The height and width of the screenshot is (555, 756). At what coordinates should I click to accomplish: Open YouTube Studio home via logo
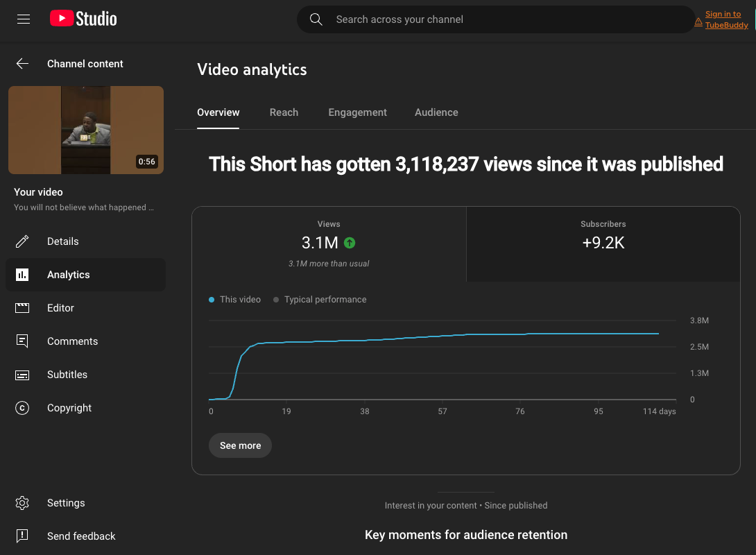point(83,19)
